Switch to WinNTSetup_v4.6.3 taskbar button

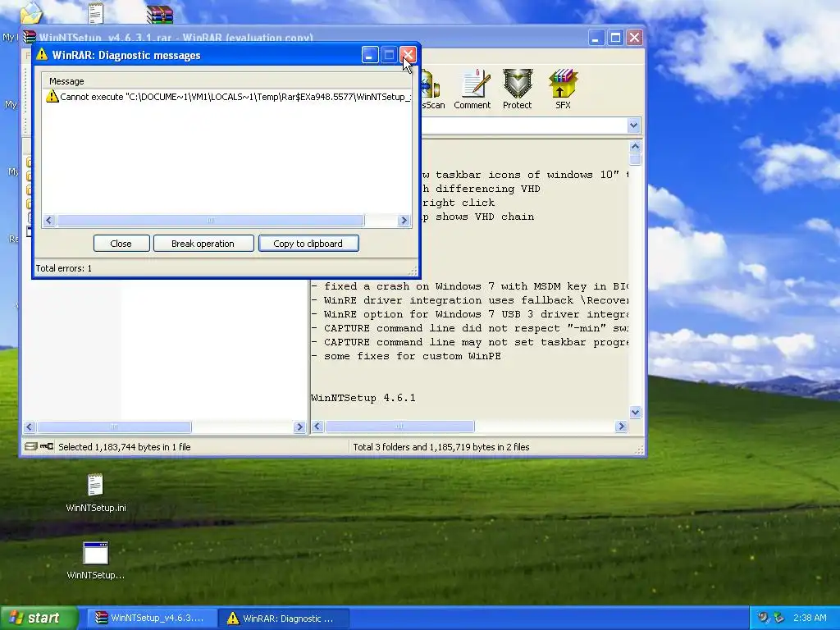(150, 619)
